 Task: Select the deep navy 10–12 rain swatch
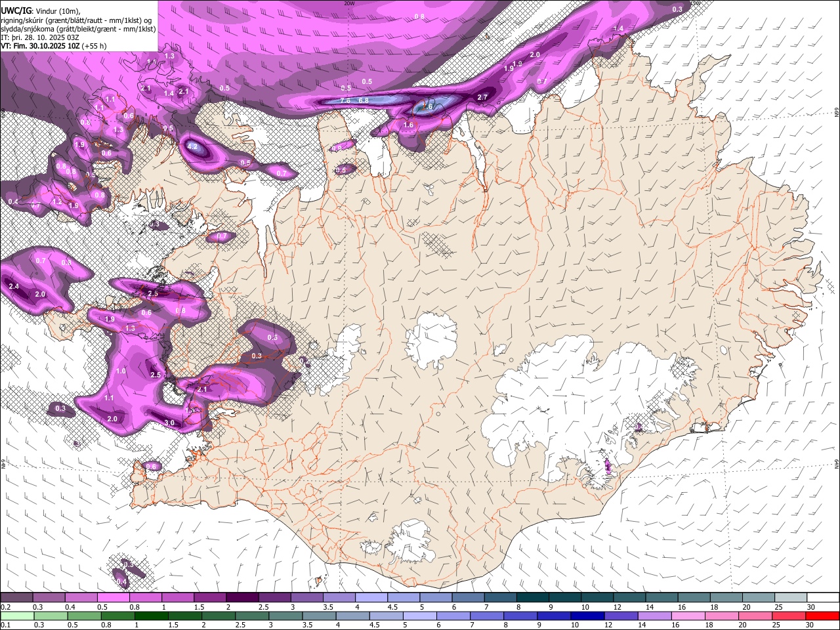click(588, 616)
